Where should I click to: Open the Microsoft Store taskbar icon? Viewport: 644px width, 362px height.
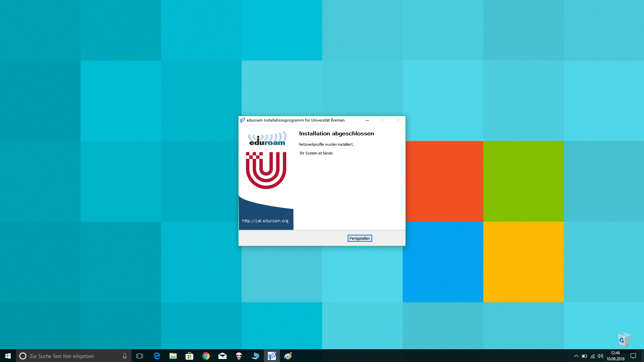[x=190, y=356]
